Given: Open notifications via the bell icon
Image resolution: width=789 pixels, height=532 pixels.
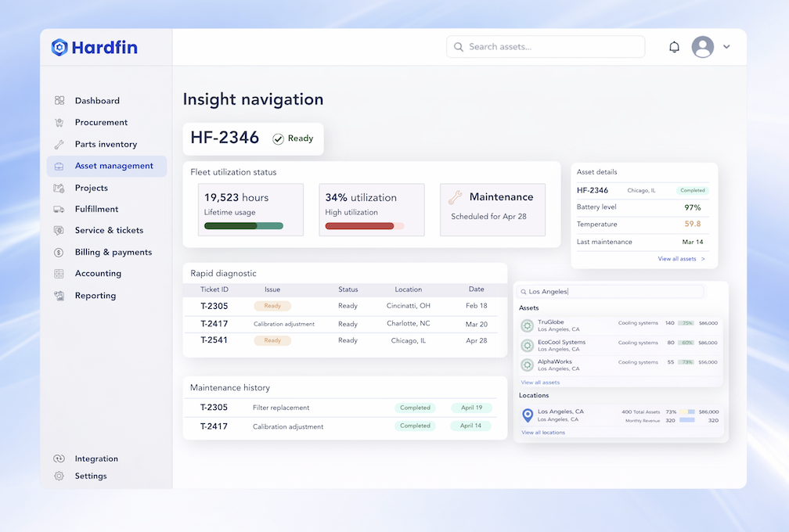Looking at the screenshot, I should tap(674, 46).
